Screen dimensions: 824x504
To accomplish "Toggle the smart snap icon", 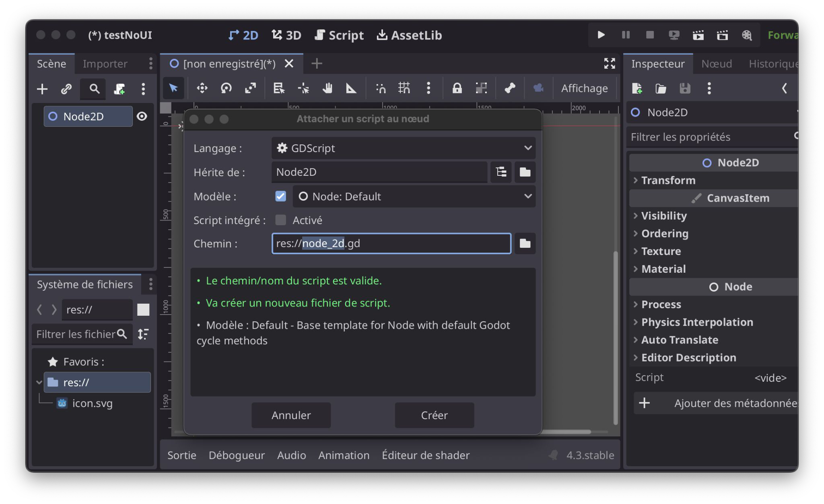I will pos(380,88).
